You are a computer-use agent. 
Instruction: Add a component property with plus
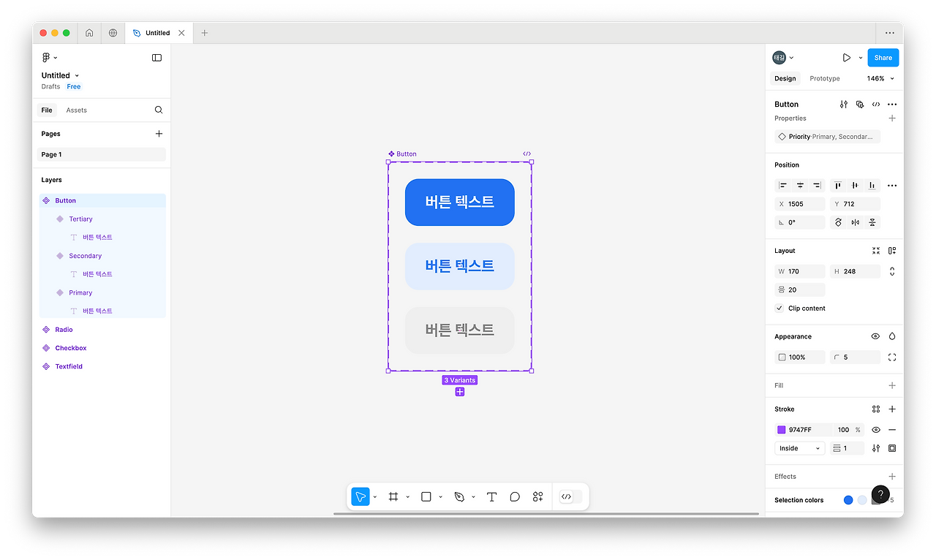coord(892,118)
